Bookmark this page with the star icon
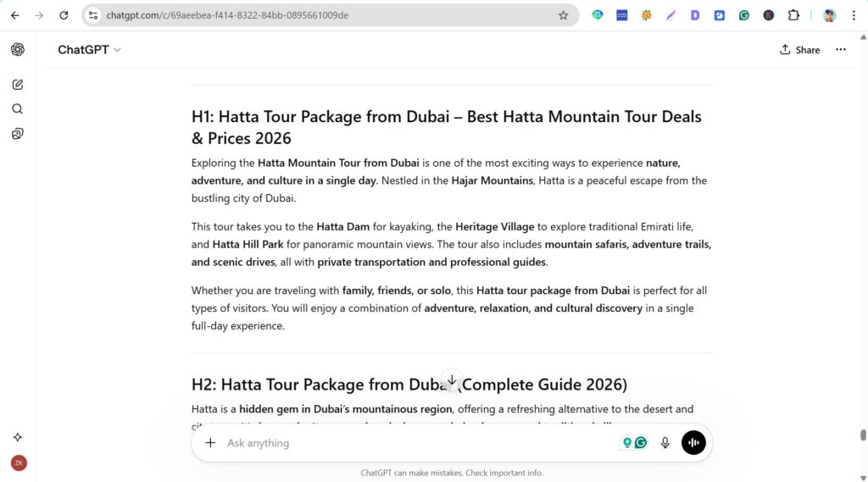The width and height of the screenshot is (868, 482). [x=563, y=15]
